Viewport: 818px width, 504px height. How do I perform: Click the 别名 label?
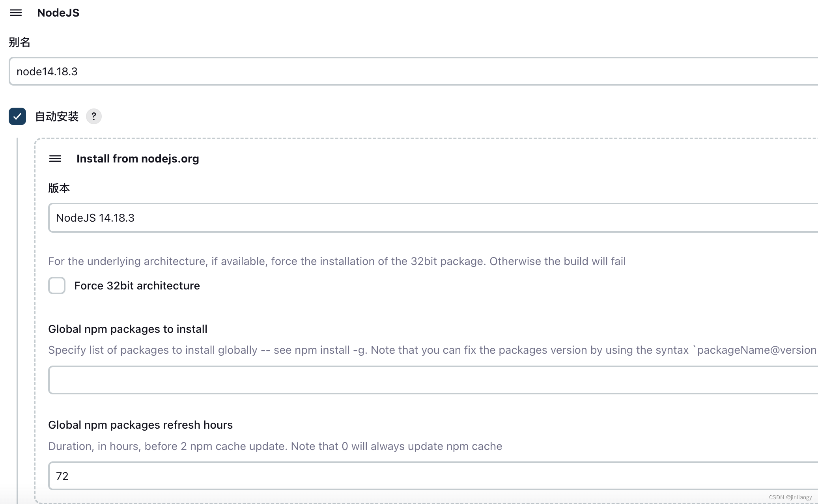[x=19, y=42]
